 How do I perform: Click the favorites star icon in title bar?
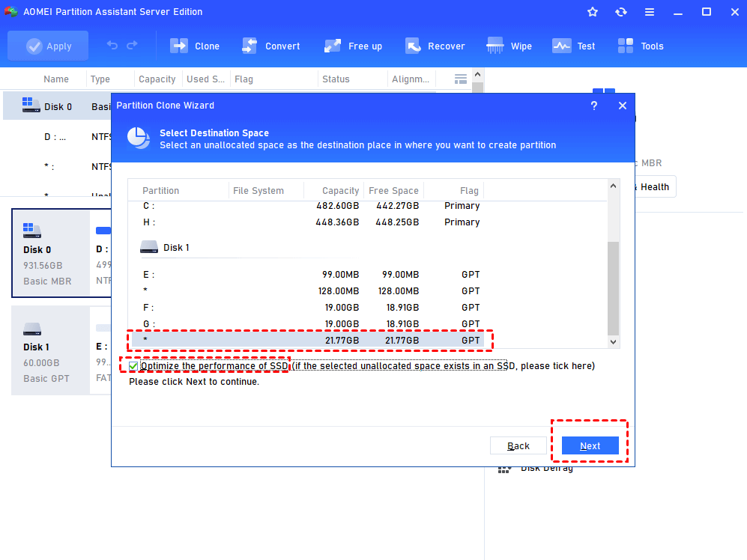pyautogui.click(x=592, y=12)
